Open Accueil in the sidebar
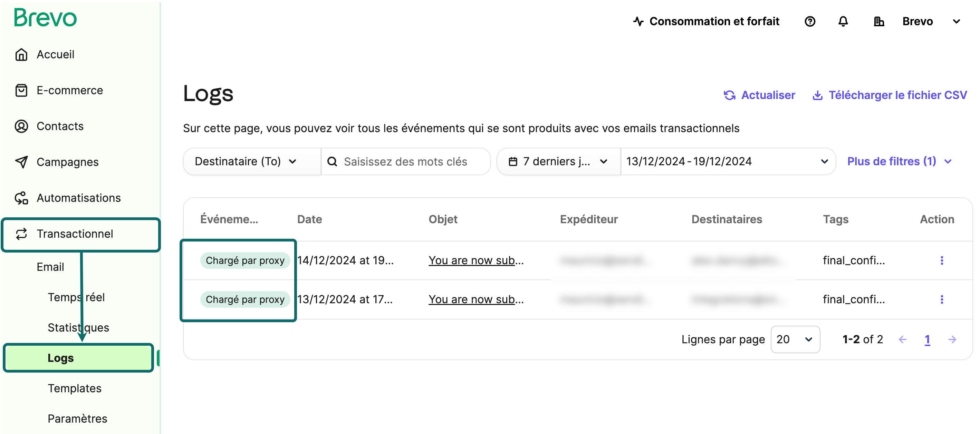The width and height of the screenshot is (980, 434). (x=55, y=55)
